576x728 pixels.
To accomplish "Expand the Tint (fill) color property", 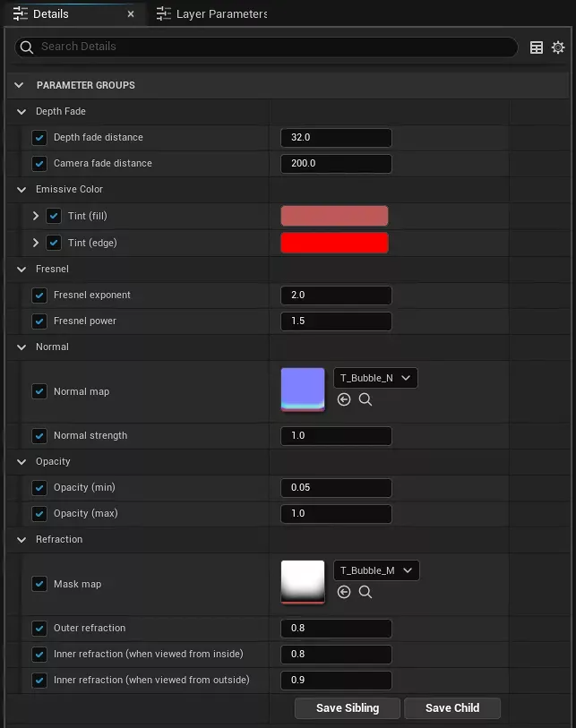I will pos(36,217).
